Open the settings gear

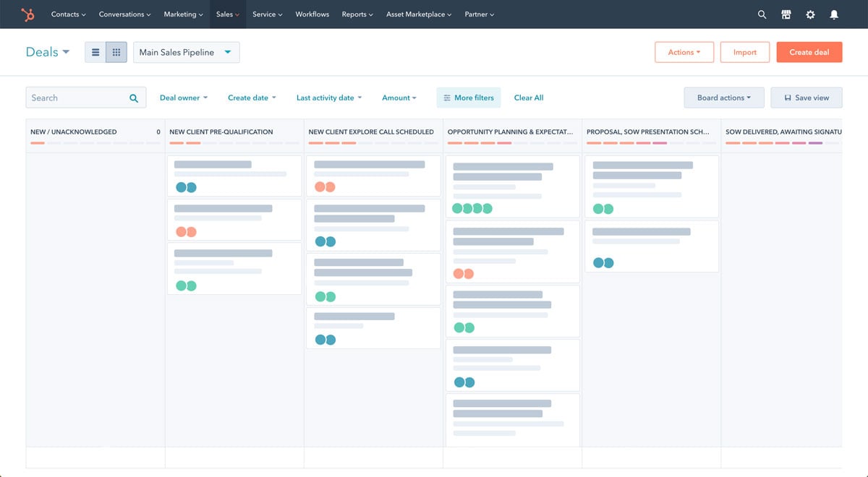tap(810, 14)
